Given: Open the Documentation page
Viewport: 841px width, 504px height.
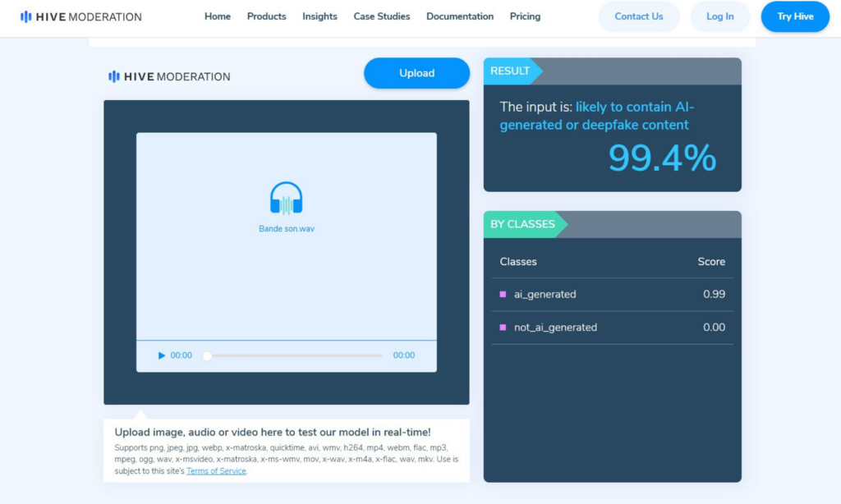Looking at the screenshot, I should point(460,16).
